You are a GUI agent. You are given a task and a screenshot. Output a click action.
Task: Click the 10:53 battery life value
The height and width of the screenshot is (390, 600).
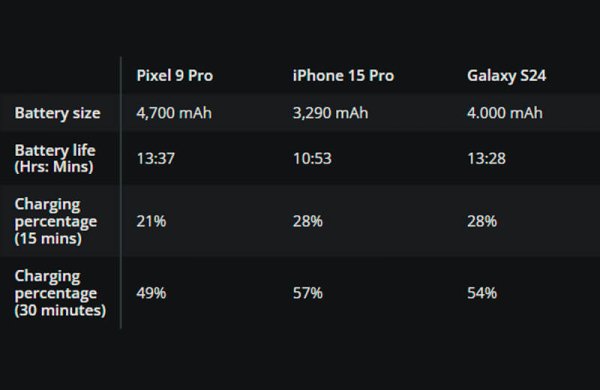click(312, 158)
